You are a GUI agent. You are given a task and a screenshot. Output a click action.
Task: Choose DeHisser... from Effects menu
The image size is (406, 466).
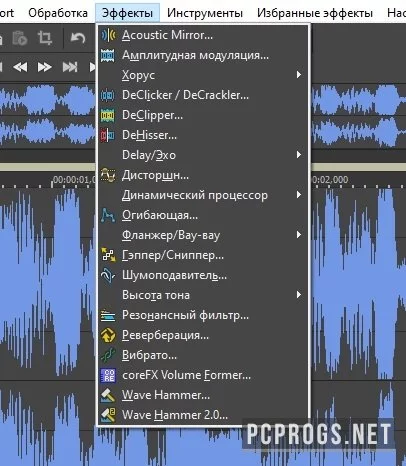(203, 135)
